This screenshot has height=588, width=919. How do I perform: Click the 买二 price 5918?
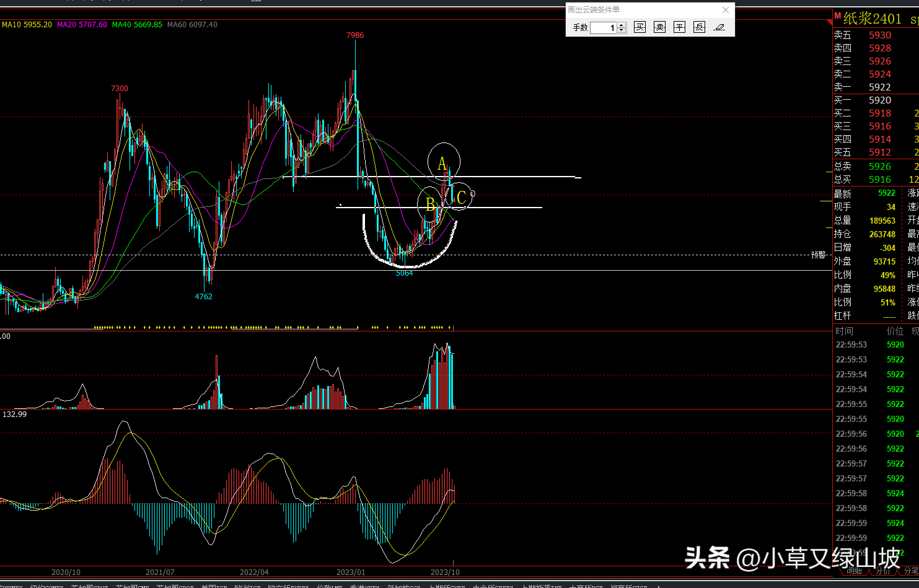pyautogui.click(x=880, y=113)
